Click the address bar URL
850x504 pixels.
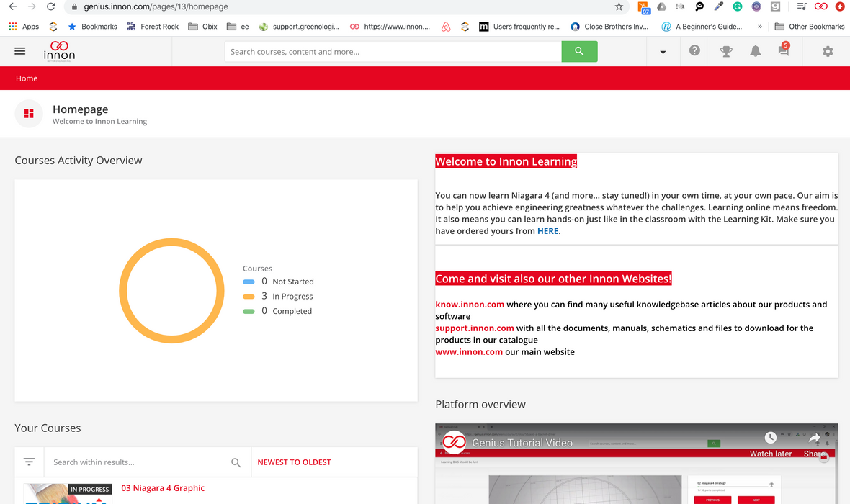pos(156,6)
